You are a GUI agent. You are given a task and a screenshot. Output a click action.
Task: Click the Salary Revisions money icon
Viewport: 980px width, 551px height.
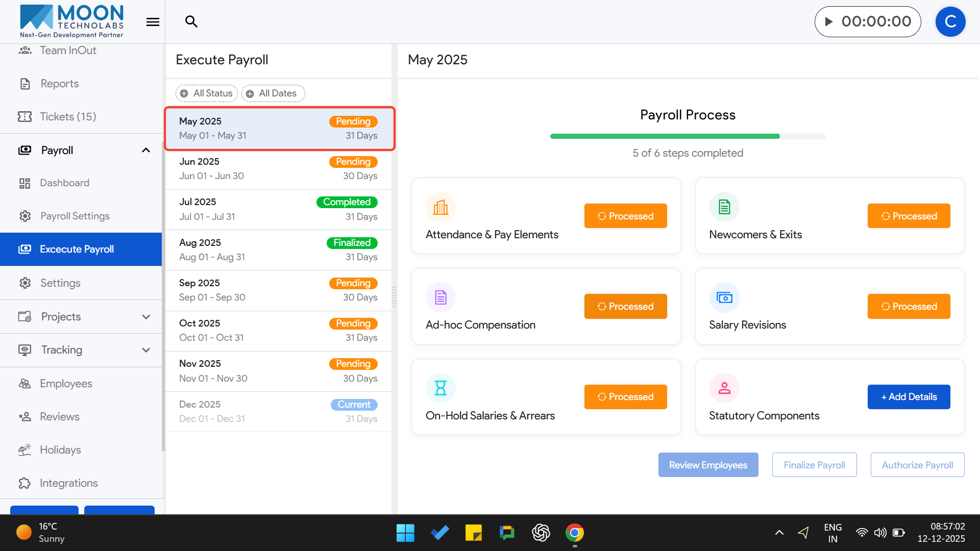(724, 297)
